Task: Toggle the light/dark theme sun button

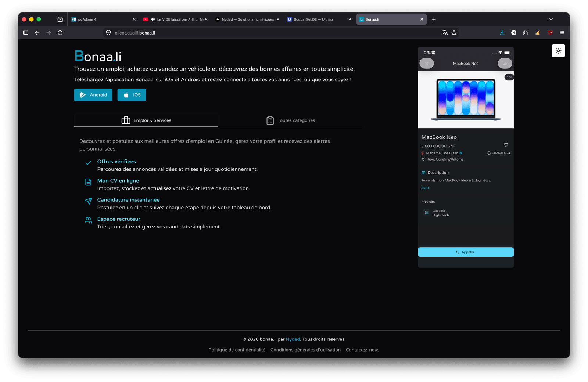Action: 558,51
